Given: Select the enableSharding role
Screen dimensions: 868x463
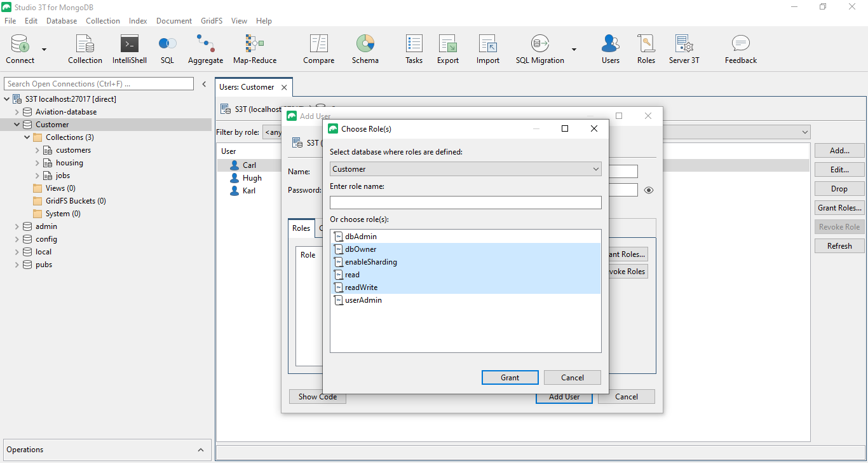Looking at the screenshot, I should [x=466, y=262].
